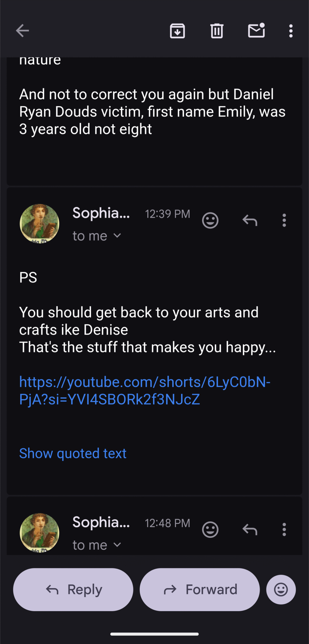This screenshot has width=309, height=644.
Task: Add emoji reaction to 12:48 PM message
Action: click(x=210, y=530)
